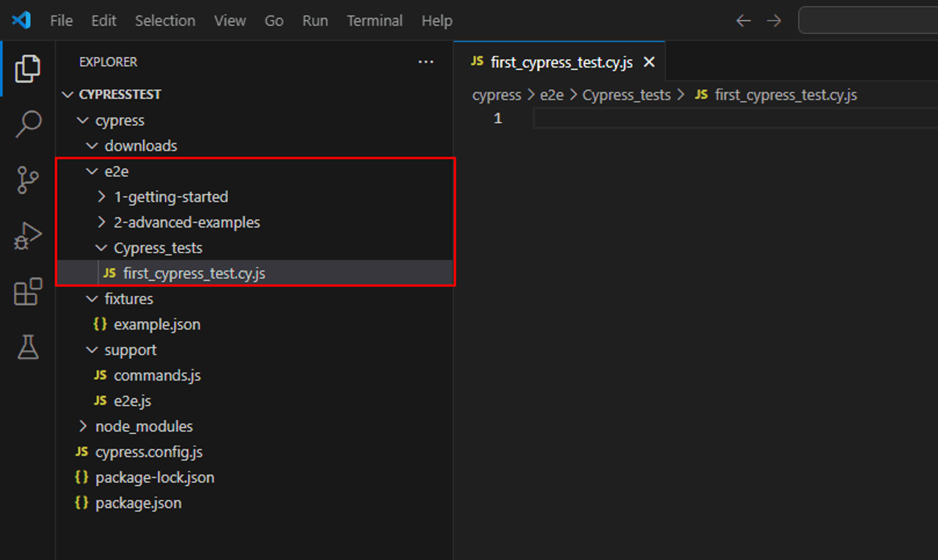Go back with the left arrow

pos(743,21)
